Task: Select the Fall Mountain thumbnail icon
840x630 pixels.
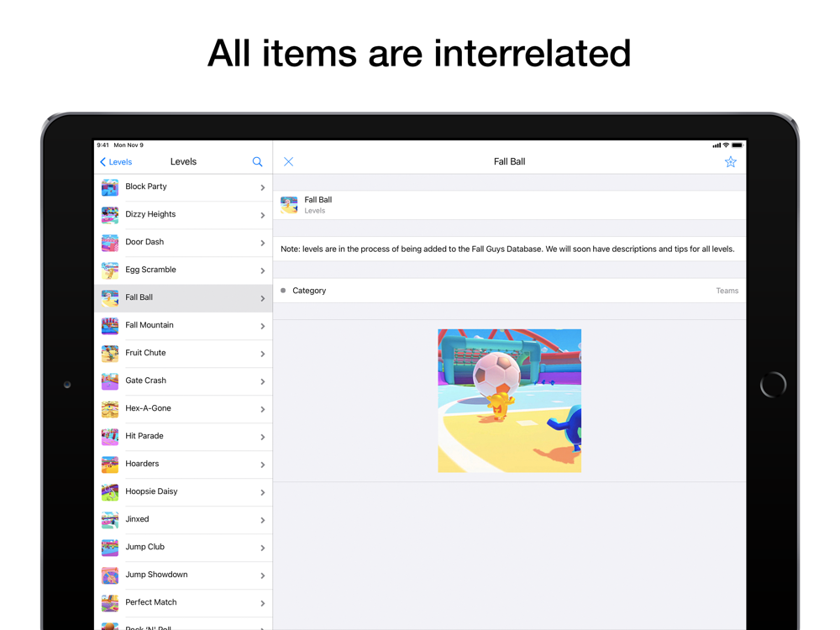Action: click(x=110, y=326)
